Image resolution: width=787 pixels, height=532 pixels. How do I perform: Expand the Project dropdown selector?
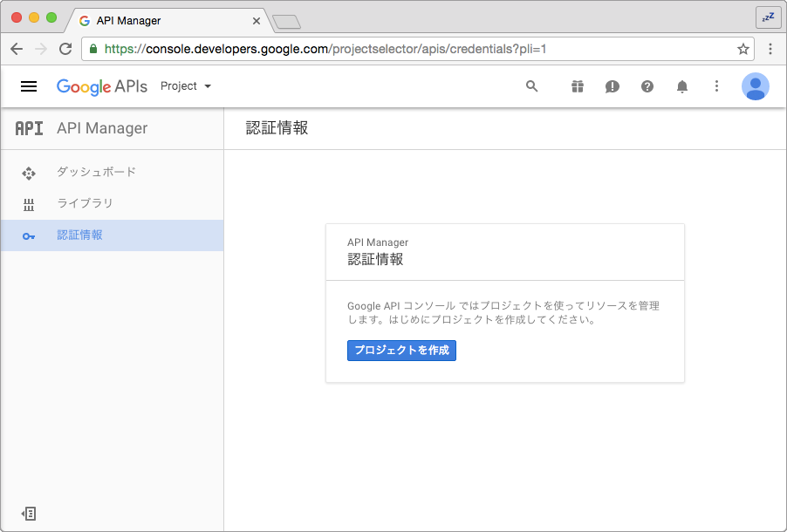(x=186, y=86)
